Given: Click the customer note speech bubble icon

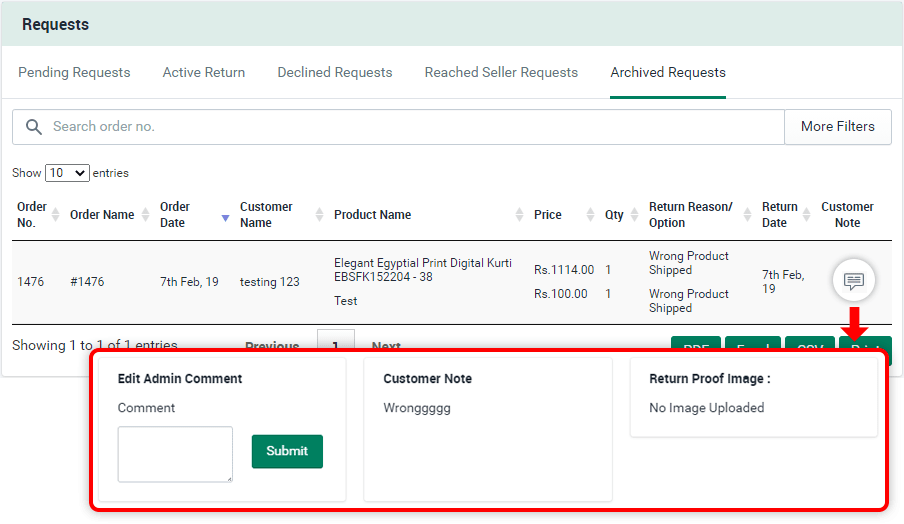Looking at the screenshot, I should coord(853,281).
